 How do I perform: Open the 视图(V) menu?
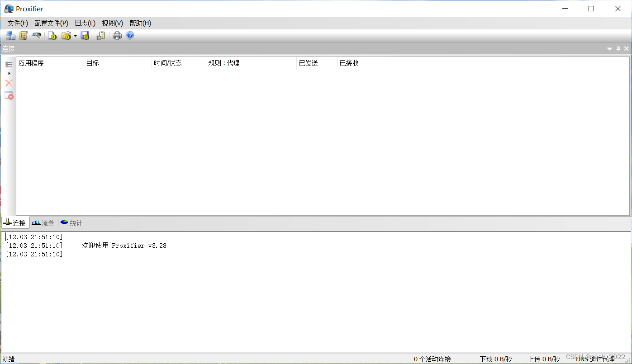point(113,23)
